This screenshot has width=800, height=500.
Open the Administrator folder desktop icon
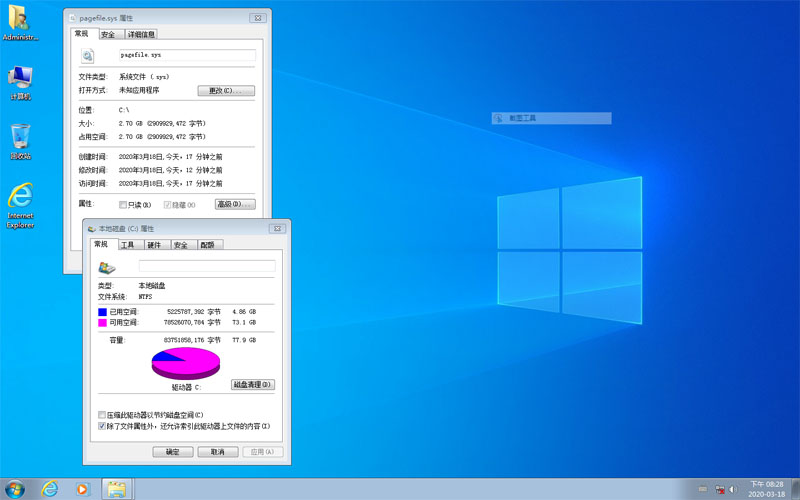20,22
